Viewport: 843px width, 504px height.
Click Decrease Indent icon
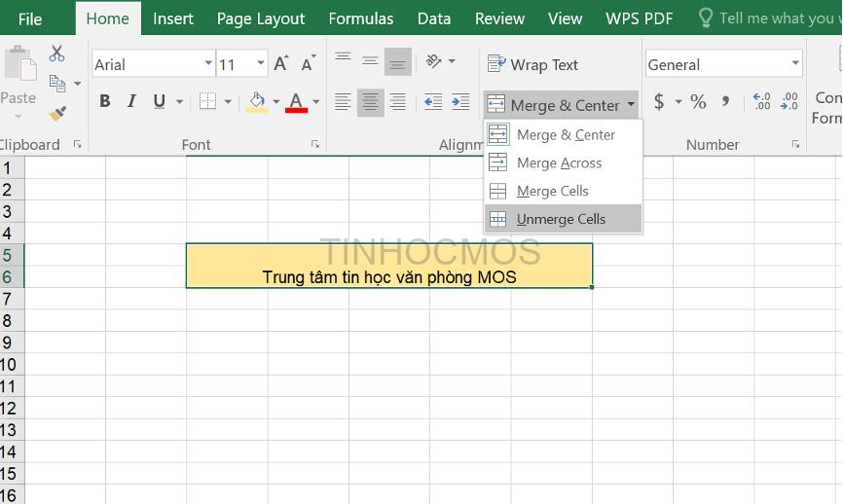pos(433,101)
